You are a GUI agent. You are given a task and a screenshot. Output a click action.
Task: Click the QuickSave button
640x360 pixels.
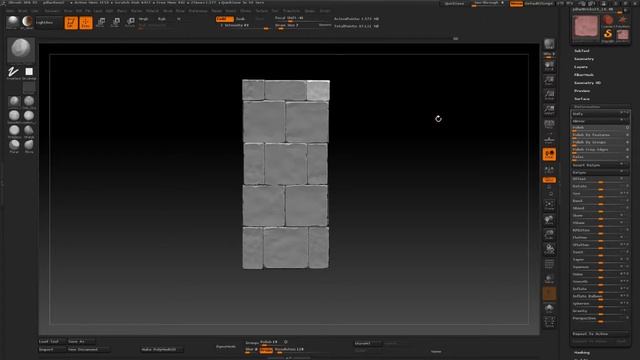[x=454, y=3]
